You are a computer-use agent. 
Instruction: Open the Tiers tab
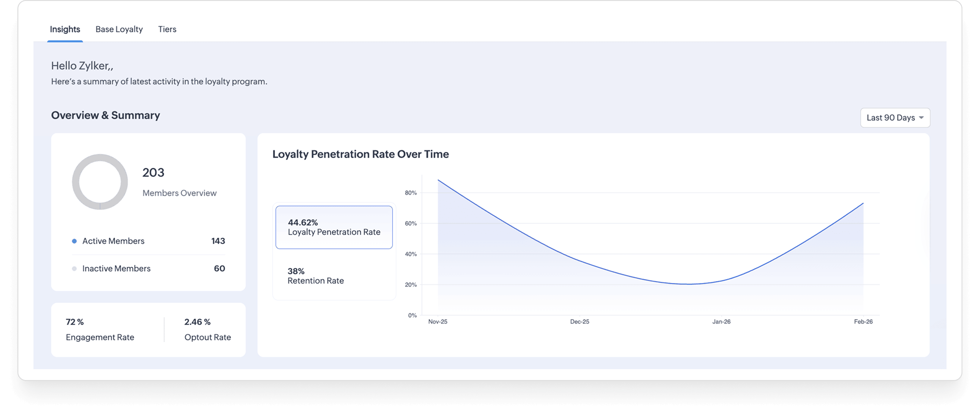[x=167, y=29]
